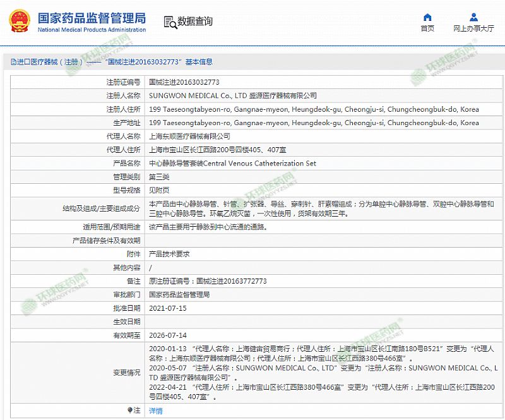Click the 网上办事大厅 person icon
Image resolution: width=505 pixels, height=420 pixels.
[x=473, y=17]
